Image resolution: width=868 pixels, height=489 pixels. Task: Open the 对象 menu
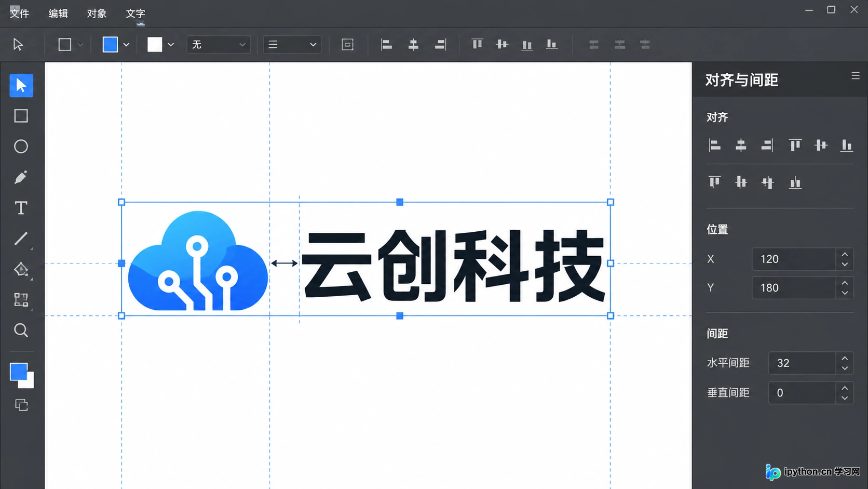click(x=97, y=14)
